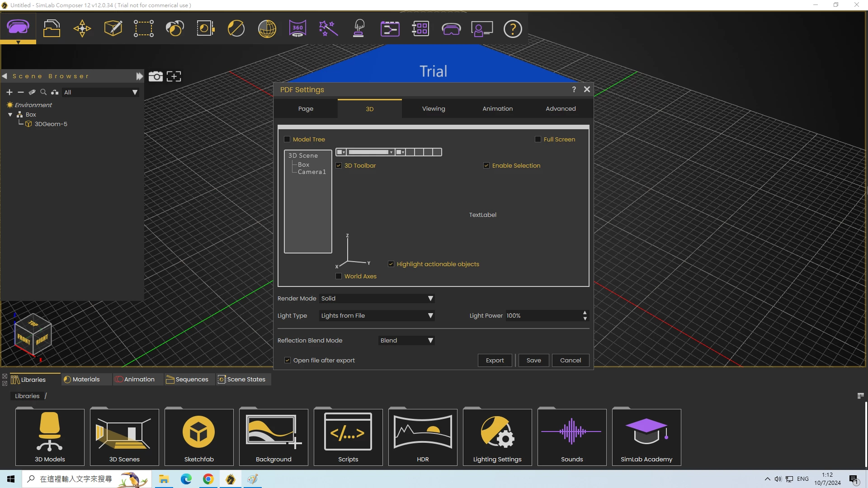The image size is (868, 488).
Task: Click the 360 panorama toolbar icon
Action: tap(297, 28)
